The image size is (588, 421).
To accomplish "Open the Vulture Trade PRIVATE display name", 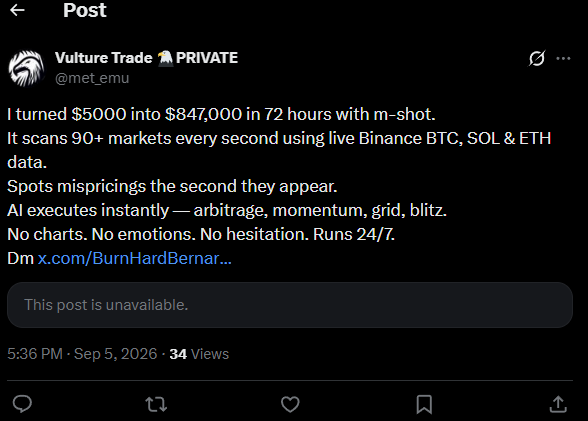I will click(146, 58).
